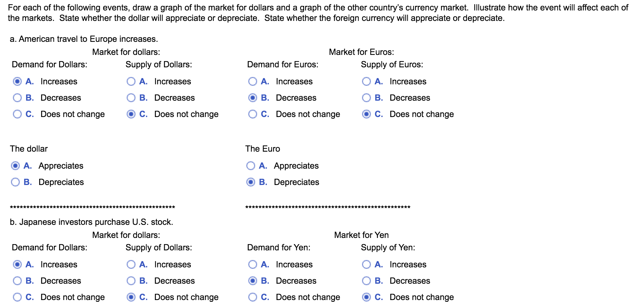Select "Does not change" for Demand for Dollars in part b
The width and height of the screenshot is (644, 302).
click(18, 297)
